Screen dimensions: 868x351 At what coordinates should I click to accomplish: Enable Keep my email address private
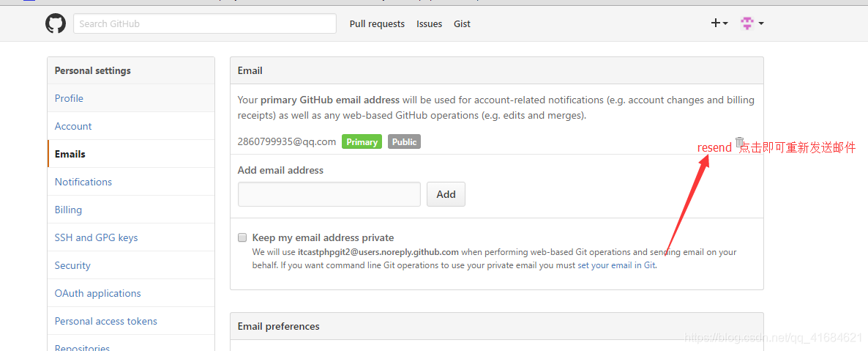(242, 237)
